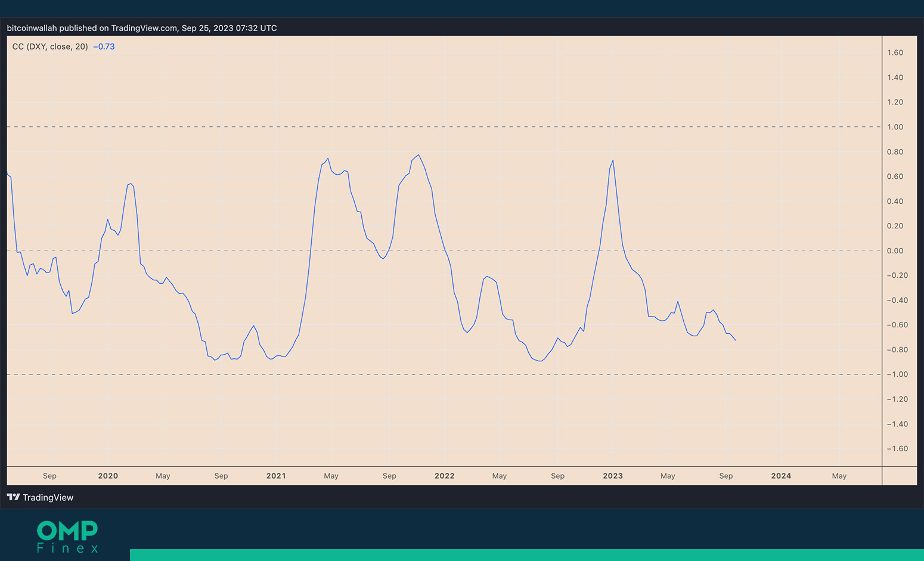
Task: Click the May label after 2021
Action: [331, 476]
